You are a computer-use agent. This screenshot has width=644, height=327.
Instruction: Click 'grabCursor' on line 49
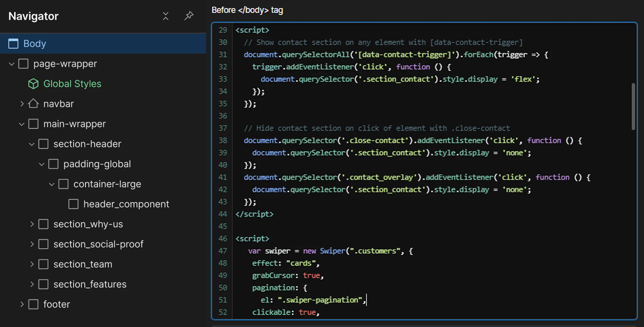tap(273, 275)
